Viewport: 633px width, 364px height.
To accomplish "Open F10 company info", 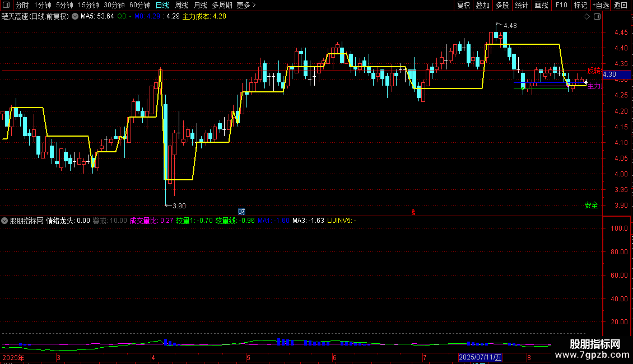I will 561,5.
